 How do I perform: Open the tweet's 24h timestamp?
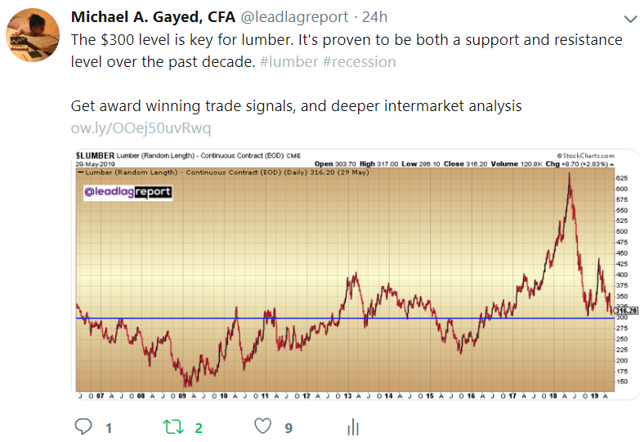pyautogui.click(x=375, y=17)
